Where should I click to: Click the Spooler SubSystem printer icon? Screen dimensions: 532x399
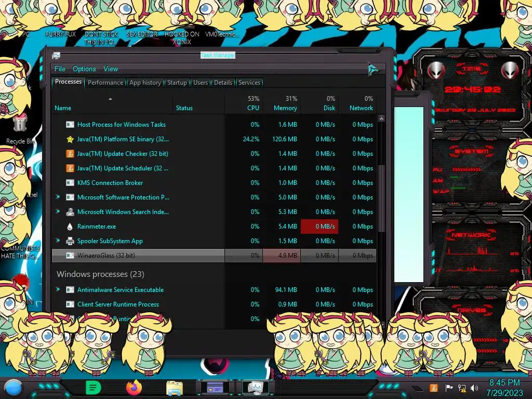(x=70, y=241)
